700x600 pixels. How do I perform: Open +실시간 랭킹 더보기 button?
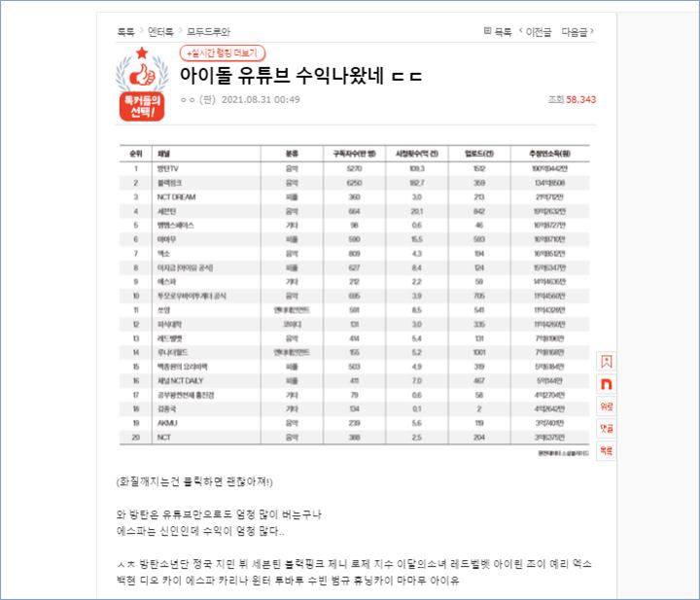click(x=223, y=53)
